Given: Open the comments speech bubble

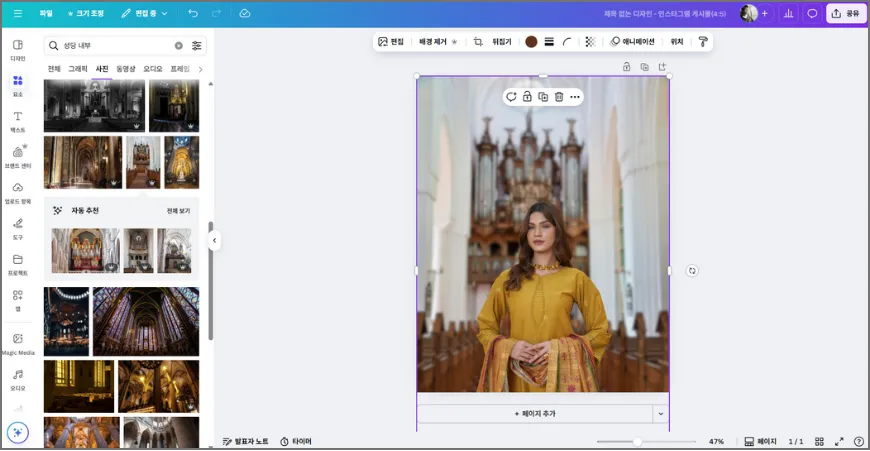Looking at the screenshot, I should coord(812,13).
